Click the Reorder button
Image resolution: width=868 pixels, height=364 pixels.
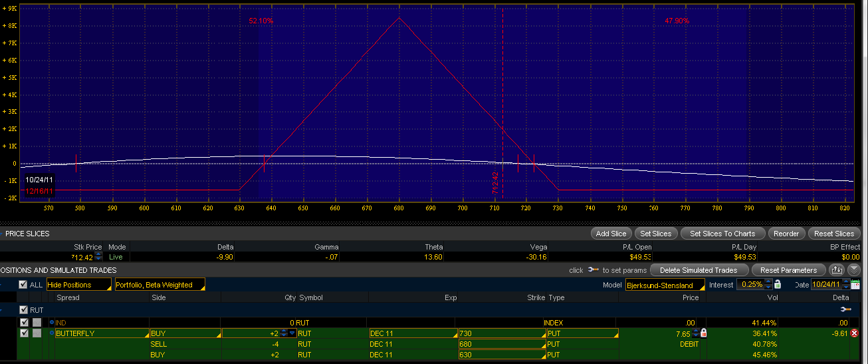pos(786,234)
